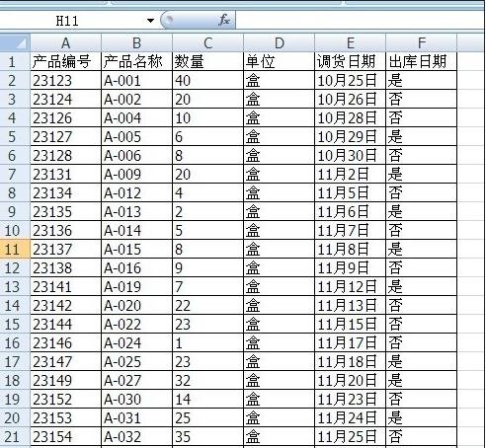Select row 5 header
The height and width of the screenshot is (448, 486).
(15, 136)
